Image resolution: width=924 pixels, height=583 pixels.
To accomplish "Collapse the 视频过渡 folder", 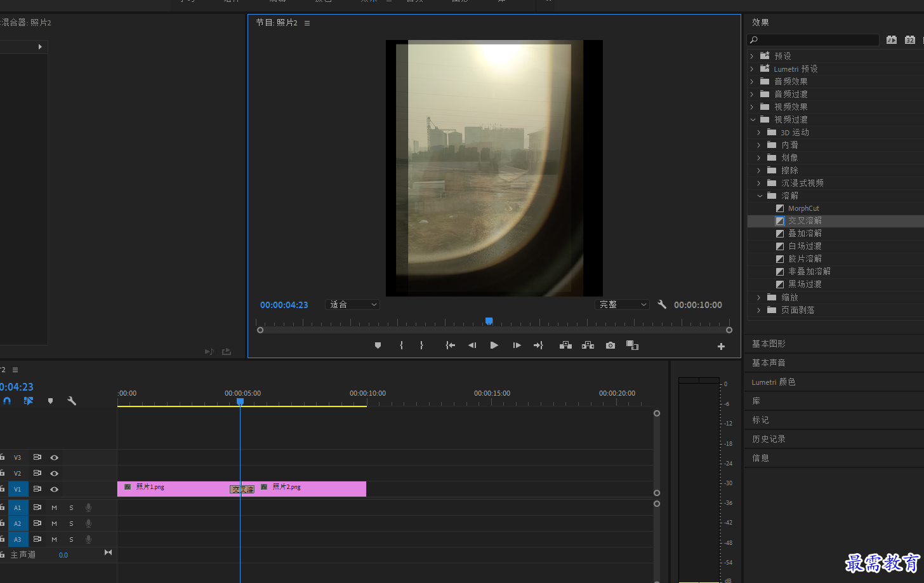I will [753, 119].
